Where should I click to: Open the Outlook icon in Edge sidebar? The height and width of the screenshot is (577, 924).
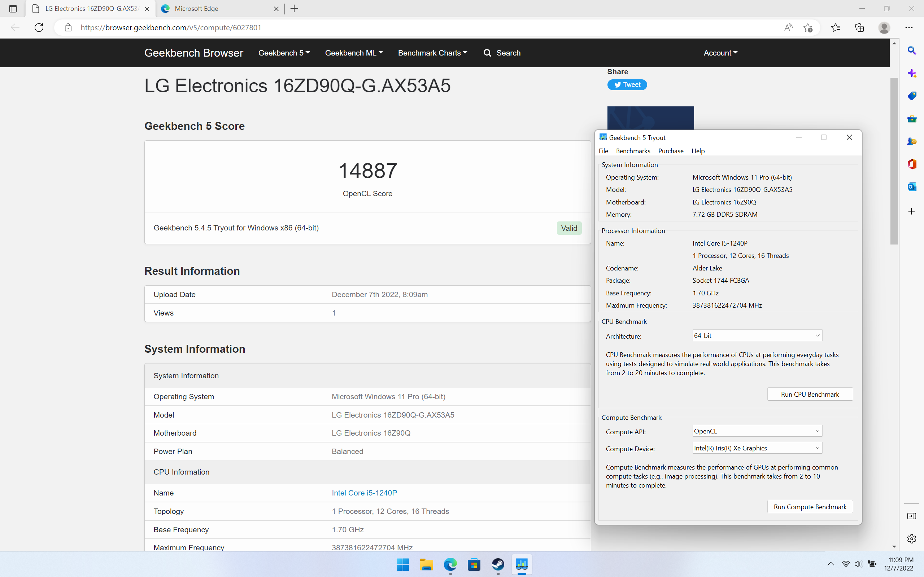tap(912, 186)
